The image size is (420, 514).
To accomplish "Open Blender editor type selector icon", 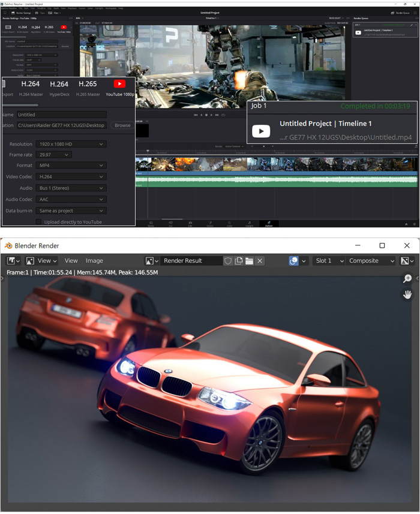I will tap(13, 261).
